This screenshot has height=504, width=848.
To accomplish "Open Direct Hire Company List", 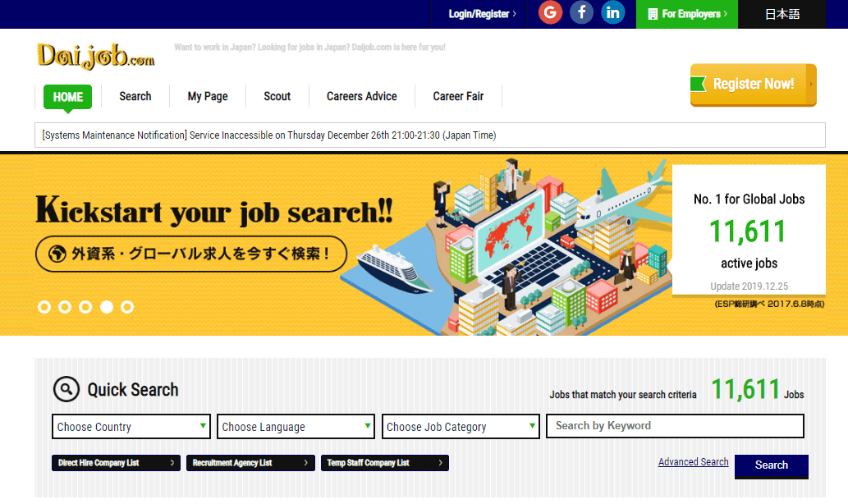I will tap(116, 463).
